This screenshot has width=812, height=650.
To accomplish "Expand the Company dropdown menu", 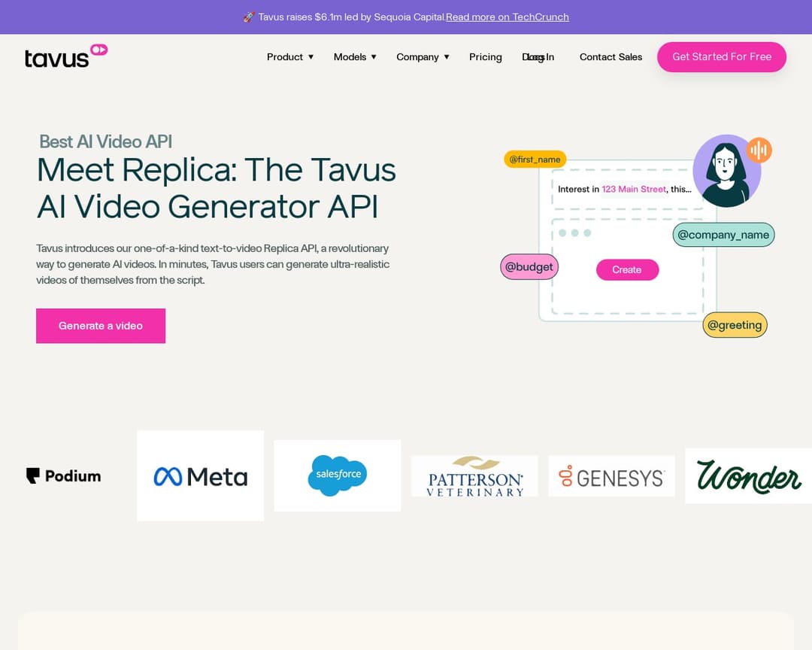I will [423, 57].
